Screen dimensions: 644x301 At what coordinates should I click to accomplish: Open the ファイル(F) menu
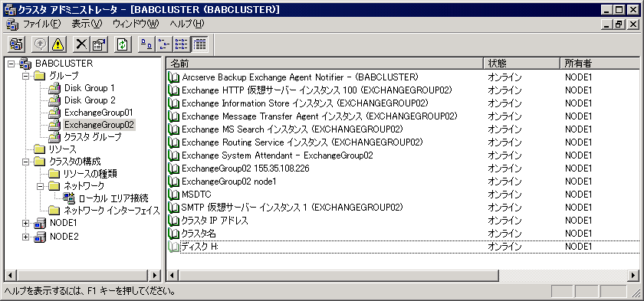41,25
